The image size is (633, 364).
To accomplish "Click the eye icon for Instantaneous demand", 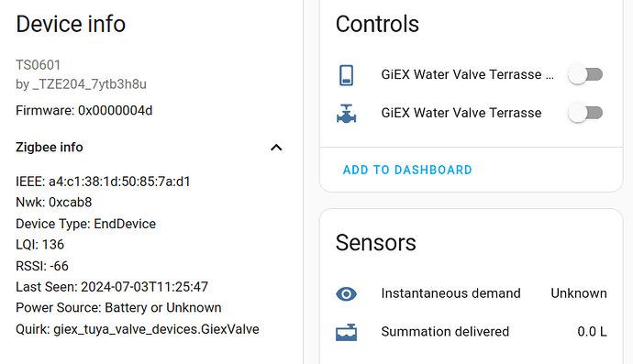I will (347, 293).
